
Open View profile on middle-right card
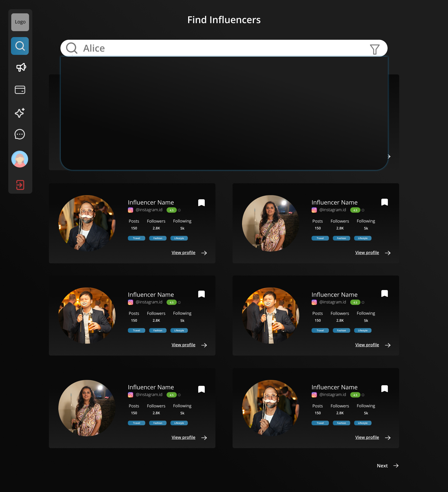367,345
